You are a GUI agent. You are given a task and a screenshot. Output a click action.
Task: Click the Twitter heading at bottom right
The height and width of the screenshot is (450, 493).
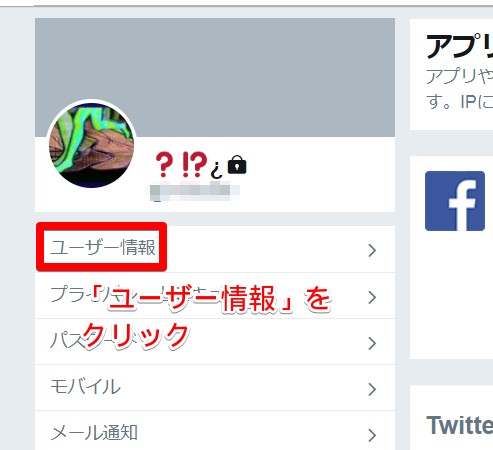point(460,425)
